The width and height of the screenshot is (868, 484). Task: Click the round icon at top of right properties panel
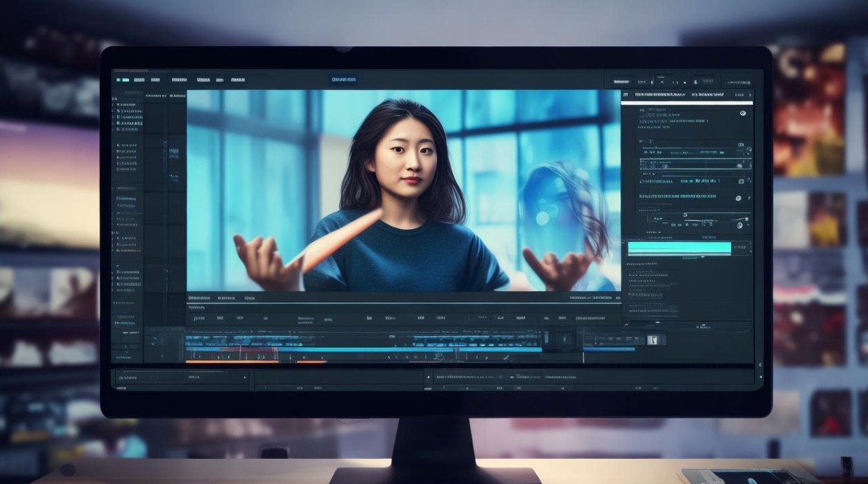click(x=743, y=113)
